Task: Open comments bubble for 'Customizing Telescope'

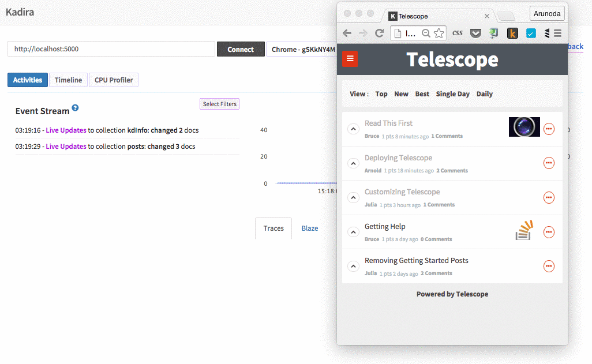Action: point(549,197)
